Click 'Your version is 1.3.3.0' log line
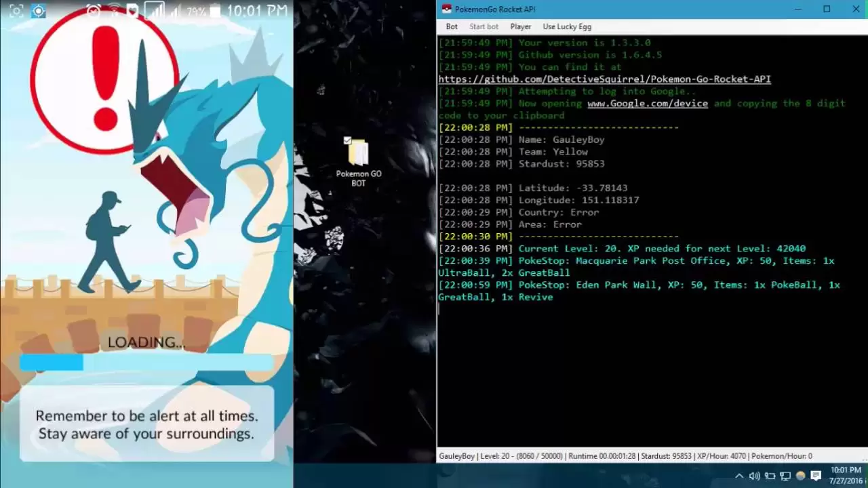 545,43
